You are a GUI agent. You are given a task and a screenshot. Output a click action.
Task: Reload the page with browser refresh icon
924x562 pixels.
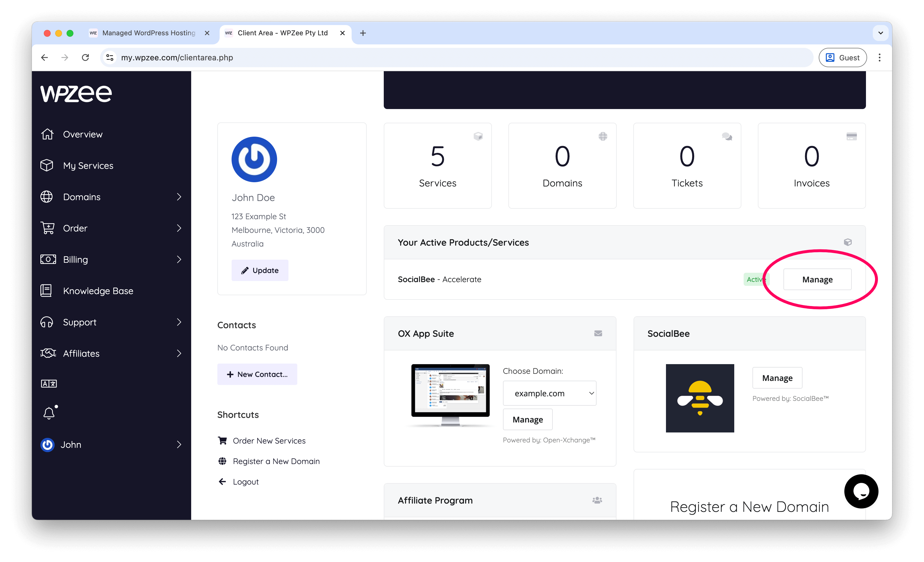click(86, 58)
